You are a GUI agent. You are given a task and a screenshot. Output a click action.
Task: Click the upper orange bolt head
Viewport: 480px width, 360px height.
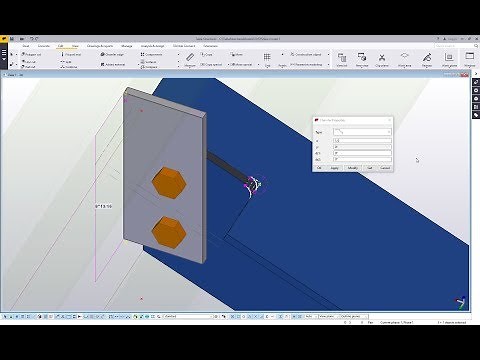169,183
